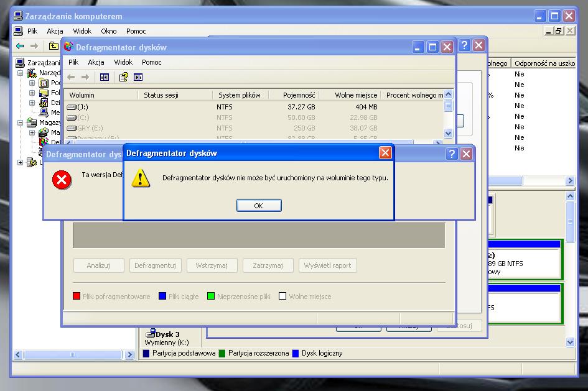Open the Plik menu in the Defragmentator window

pos(73,62)
